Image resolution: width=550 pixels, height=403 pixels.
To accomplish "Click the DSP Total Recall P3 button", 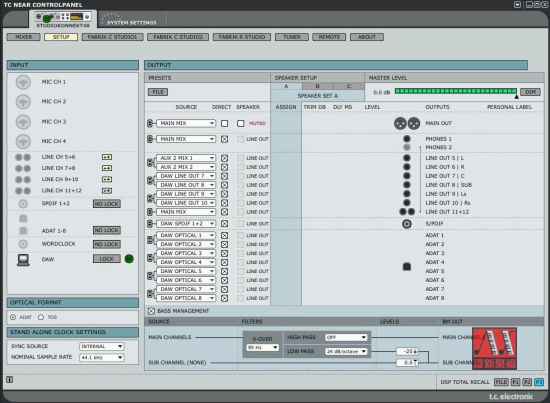I will [539, 382].
